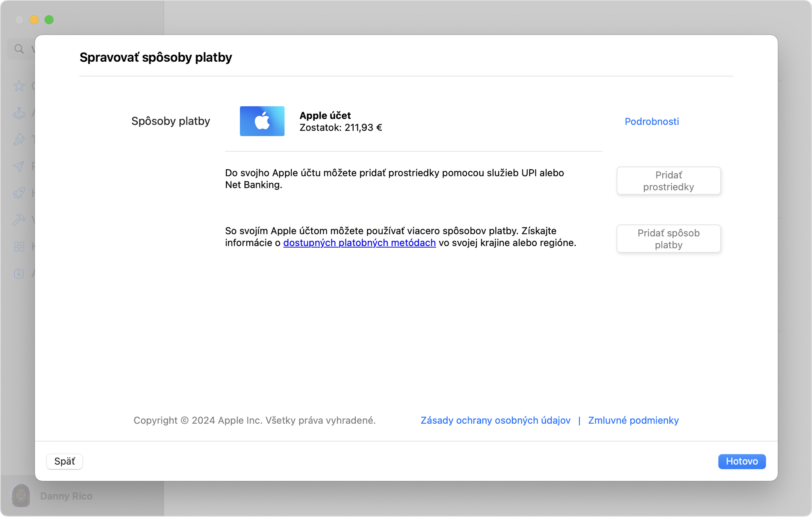
Task: Click the yellow minimize window button
Action: [x=34, y=20]
